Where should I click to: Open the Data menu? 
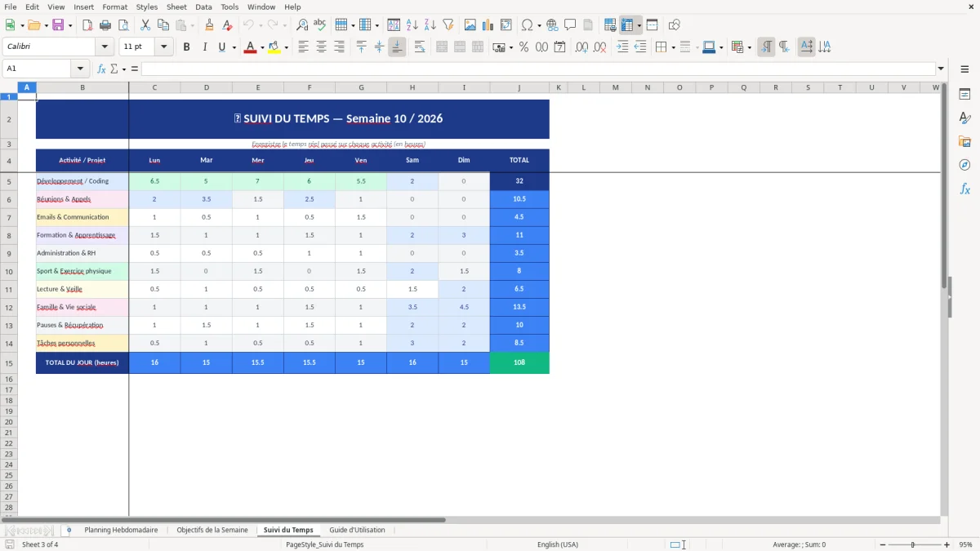click(x=203, y=7)
